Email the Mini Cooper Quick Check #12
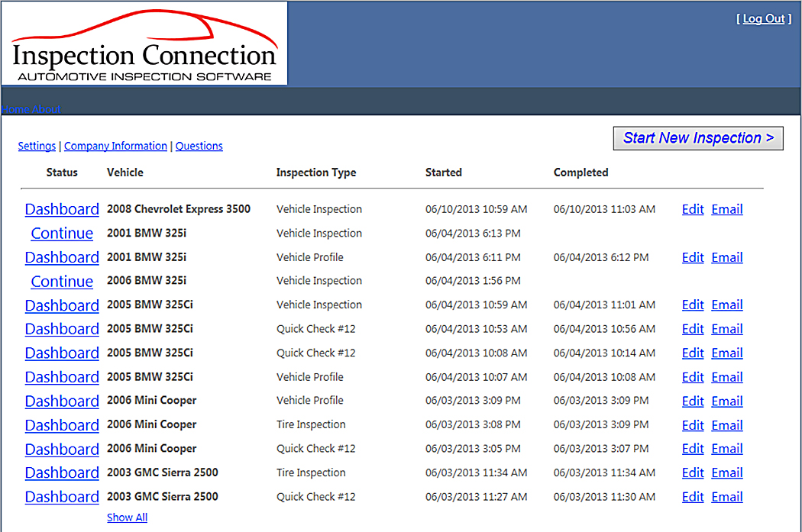This screenshot has height=532, width=802. (727, 449)
